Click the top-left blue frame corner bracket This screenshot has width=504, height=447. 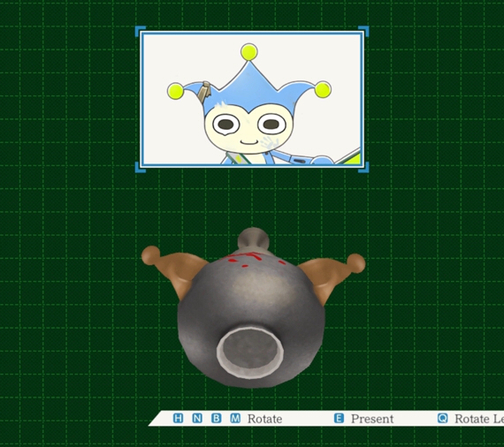click(141, 32)
